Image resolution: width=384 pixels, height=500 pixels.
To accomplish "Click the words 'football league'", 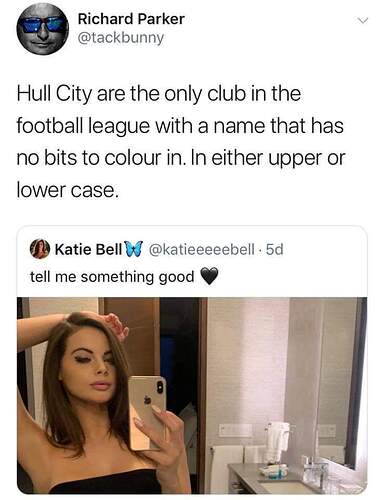I will point(83,127).
